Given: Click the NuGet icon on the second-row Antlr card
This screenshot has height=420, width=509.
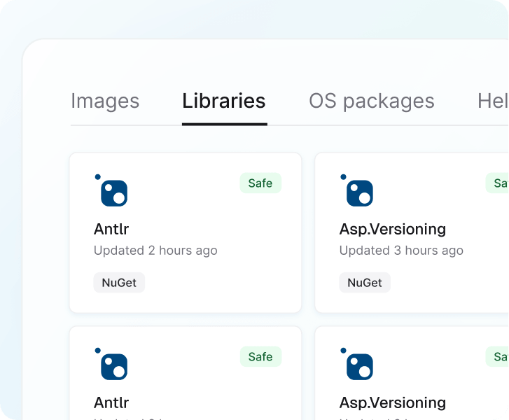Looking at the screenshot, I should coord(111,364).
